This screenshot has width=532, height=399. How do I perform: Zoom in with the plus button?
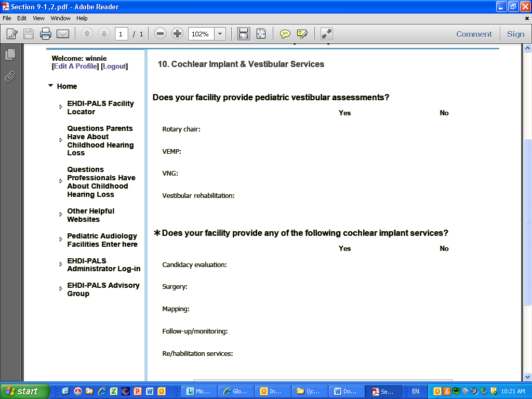[178, 34]
